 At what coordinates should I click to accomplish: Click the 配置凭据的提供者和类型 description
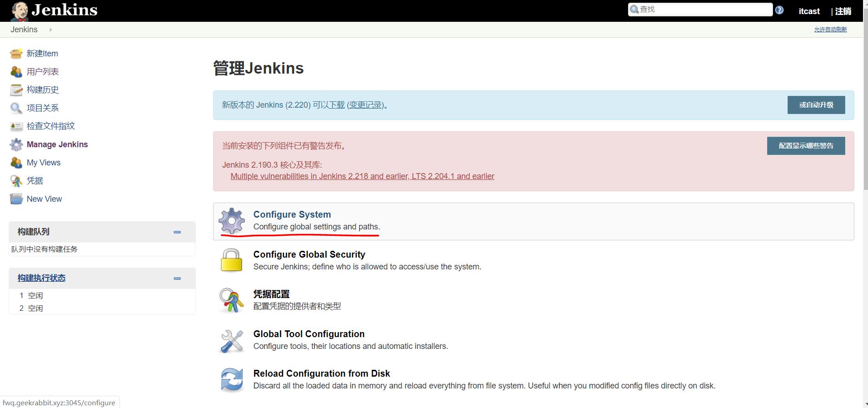click(297, 306)
